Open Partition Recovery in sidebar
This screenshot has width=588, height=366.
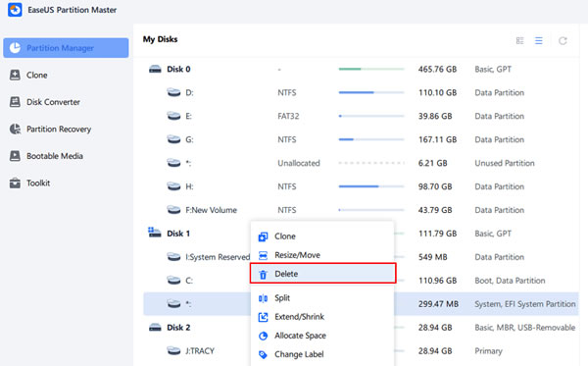(66, 130)
